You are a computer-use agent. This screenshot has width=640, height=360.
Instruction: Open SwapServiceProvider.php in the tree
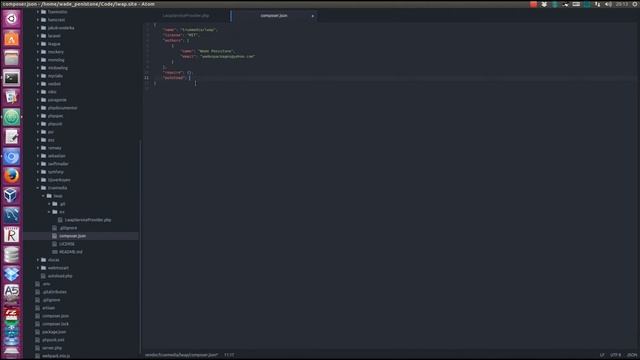pos(88,220)
